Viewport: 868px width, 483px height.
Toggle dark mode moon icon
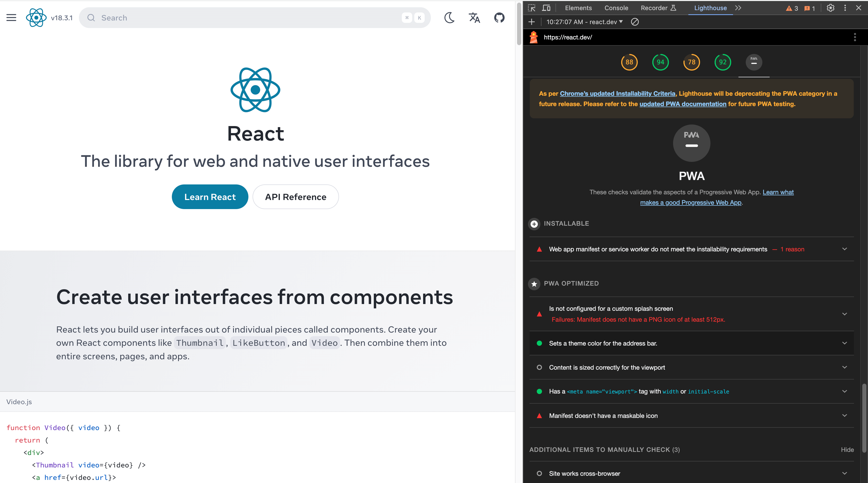click(x=450, y=18)
